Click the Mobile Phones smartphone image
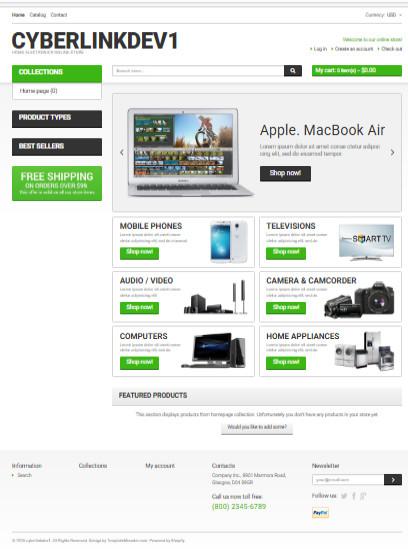This screenshot has height=549, width=408. [229, 242]
